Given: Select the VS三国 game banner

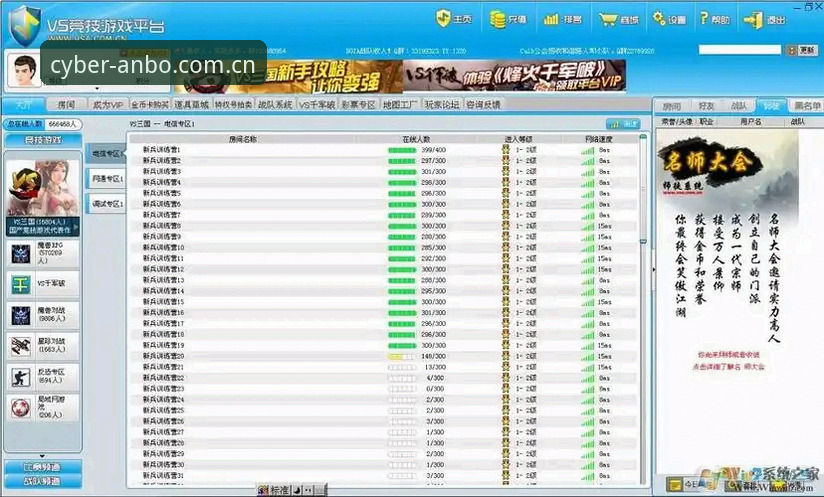Looking at the screenshot, I should coord(43,196).
